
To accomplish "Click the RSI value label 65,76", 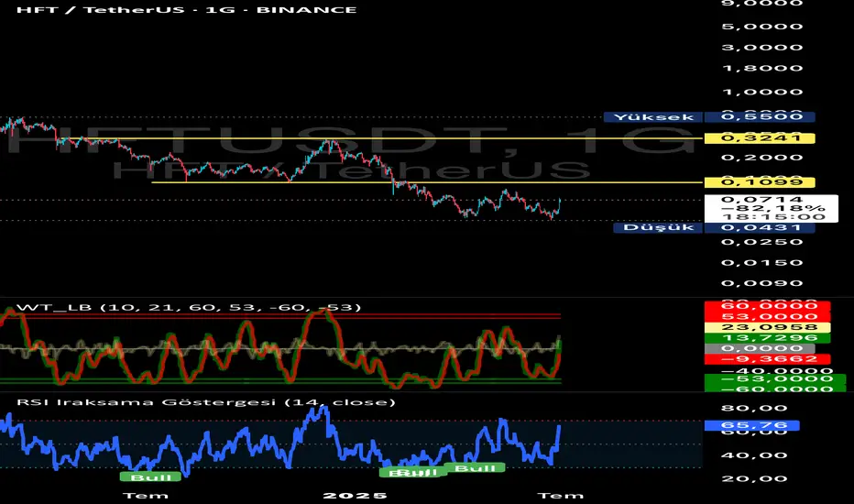I will (752, 425).
